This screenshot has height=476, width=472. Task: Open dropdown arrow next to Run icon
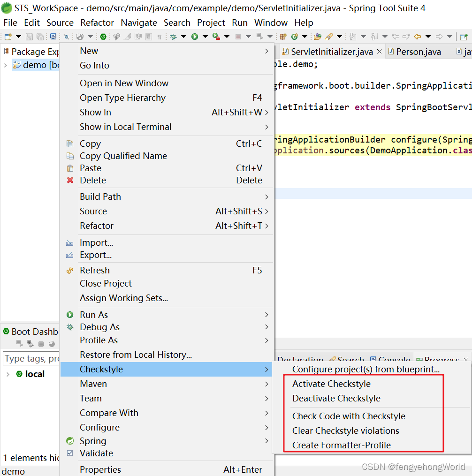click(x=205, y=37)
